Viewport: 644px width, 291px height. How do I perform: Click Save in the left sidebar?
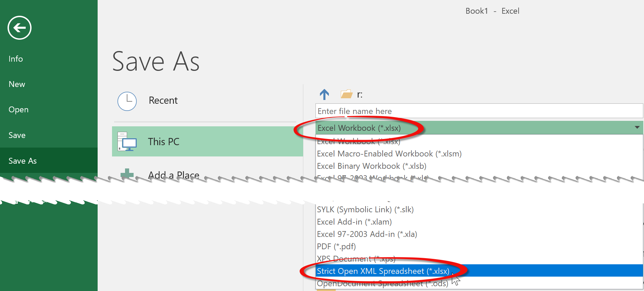tap(17, 135)
